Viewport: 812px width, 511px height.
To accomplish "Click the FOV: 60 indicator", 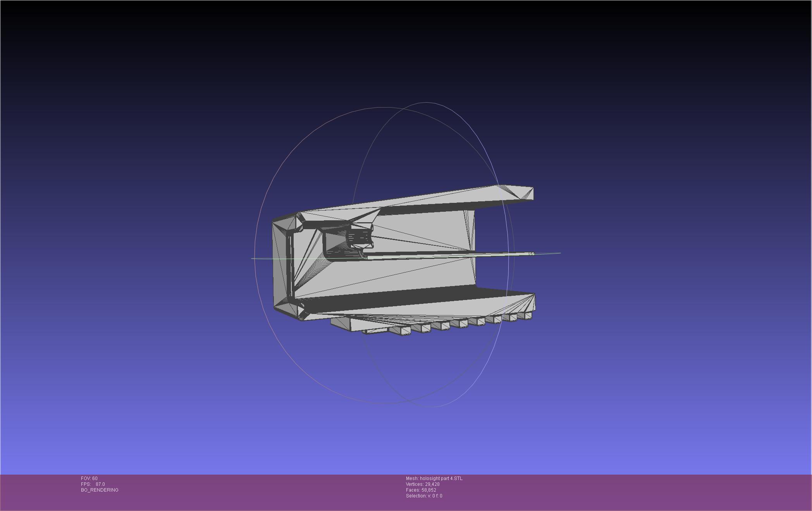I will [x=89, y=478].
